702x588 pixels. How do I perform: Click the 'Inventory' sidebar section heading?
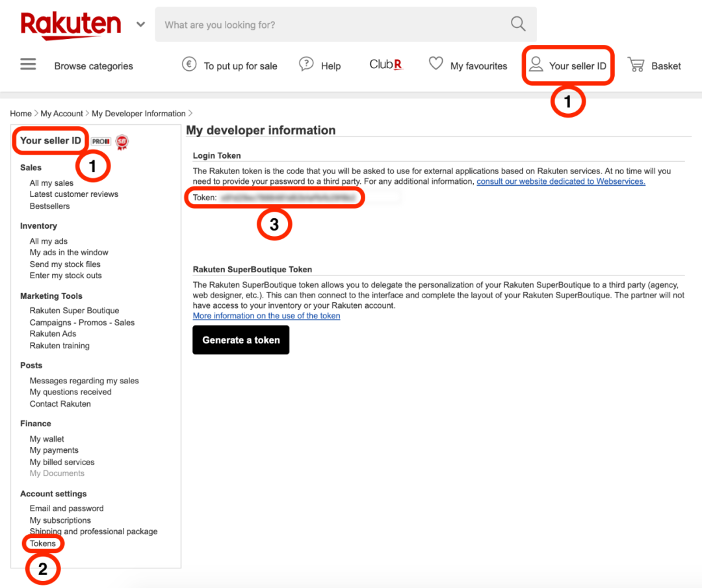38,226
